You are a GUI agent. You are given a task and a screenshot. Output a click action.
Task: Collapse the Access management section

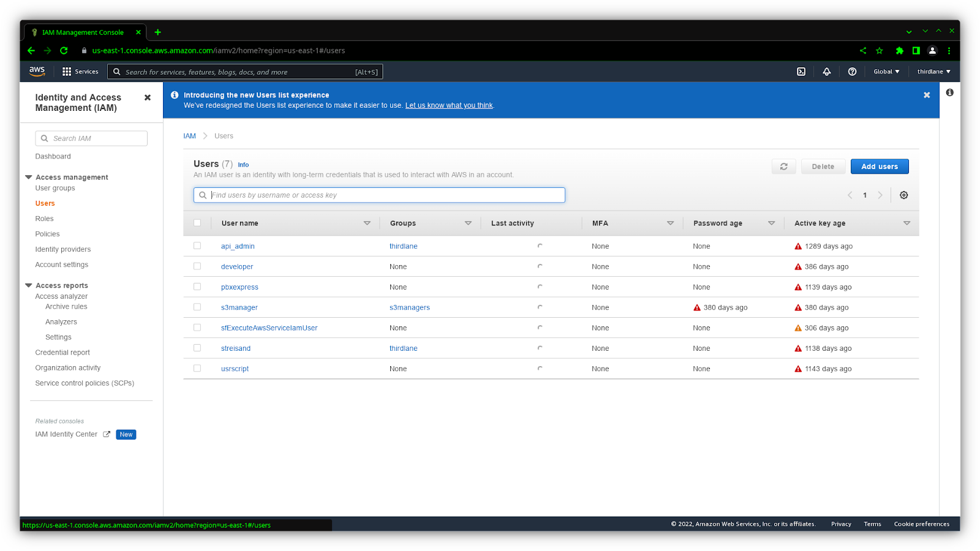click(x=28, y=177)
